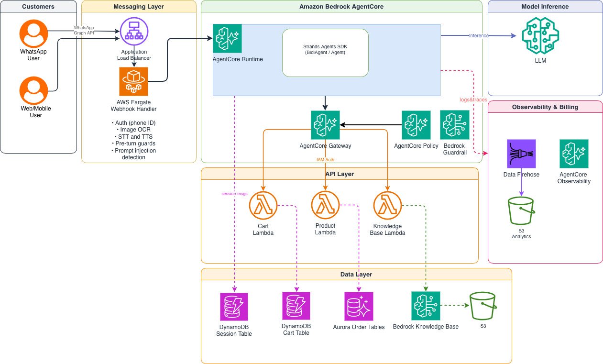Select the 'Pre-turn guards' bullet text
603x364 pixels.
point(133,143)
